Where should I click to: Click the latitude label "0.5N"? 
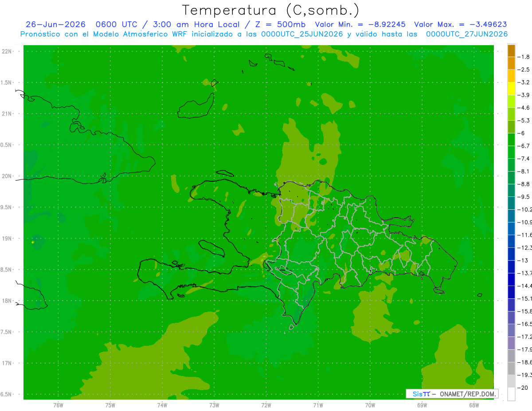click(6, 145)
